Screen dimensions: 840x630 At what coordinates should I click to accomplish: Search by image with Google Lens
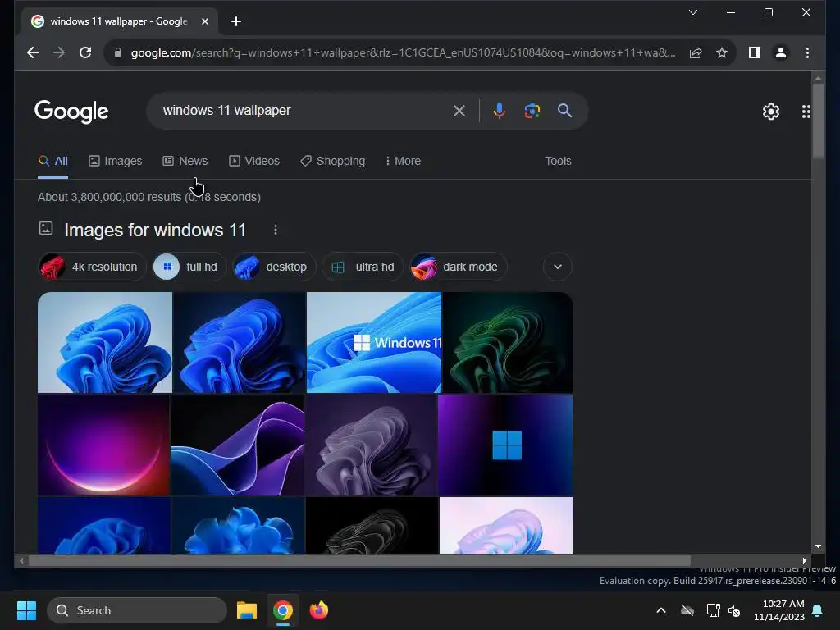point(532,111)
